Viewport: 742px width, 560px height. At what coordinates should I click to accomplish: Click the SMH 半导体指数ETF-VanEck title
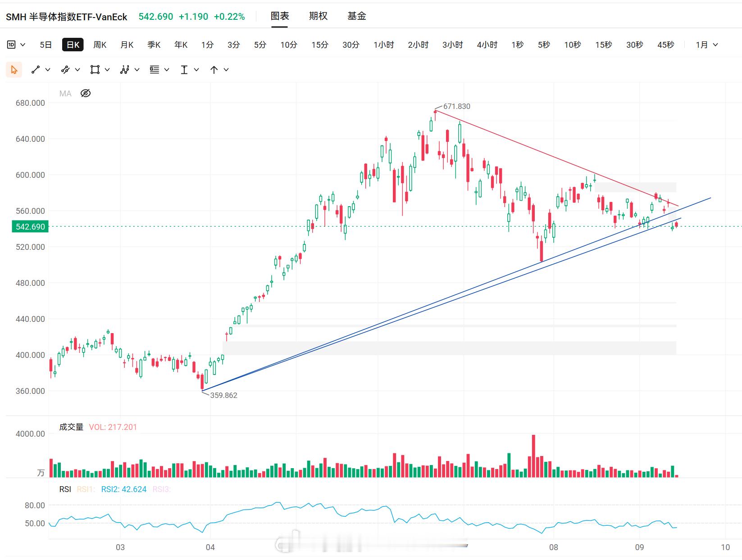[67, 17]
